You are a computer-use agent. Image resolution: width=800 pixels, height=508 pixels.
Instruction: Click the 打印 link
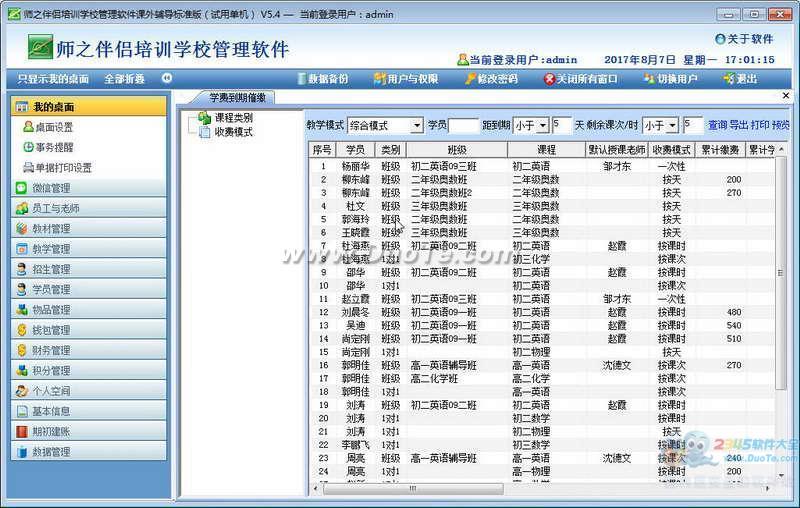[x=760, y=125]
